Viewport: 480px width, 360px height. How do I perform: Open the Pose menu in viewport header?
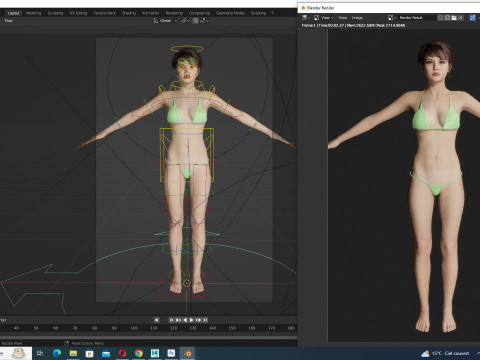(9, 21)
